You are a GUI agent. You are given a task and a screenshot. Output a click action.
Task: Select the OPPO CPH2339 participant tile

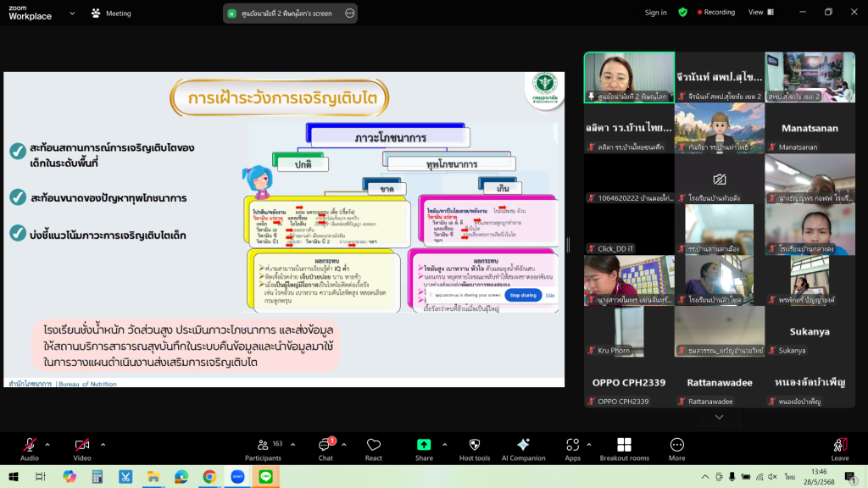point(629,382)
